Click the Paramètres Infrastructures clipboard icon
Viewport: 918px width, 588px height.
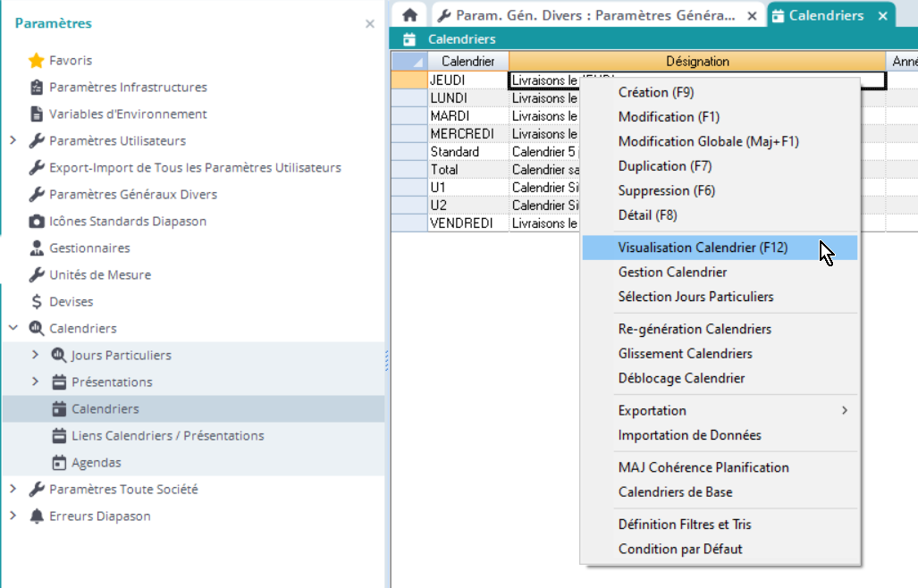coord(37,88)
